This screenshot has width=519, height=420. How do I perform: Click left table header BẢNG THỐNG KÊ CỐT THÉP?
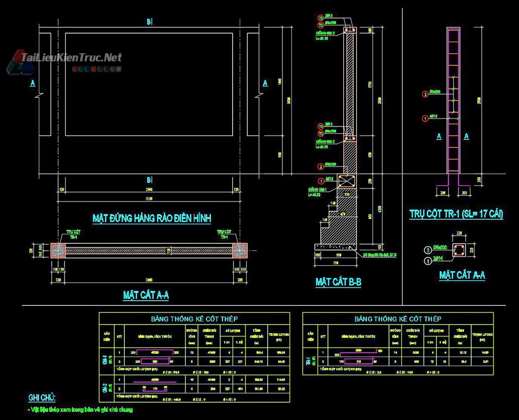coord(194,319)
